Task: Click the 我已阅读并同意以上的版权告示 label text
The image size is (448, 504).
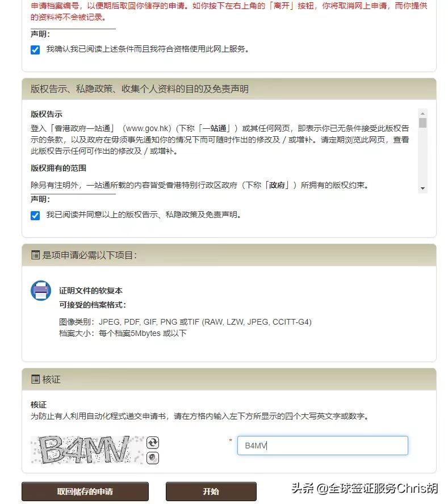Action: click(144, 215)
